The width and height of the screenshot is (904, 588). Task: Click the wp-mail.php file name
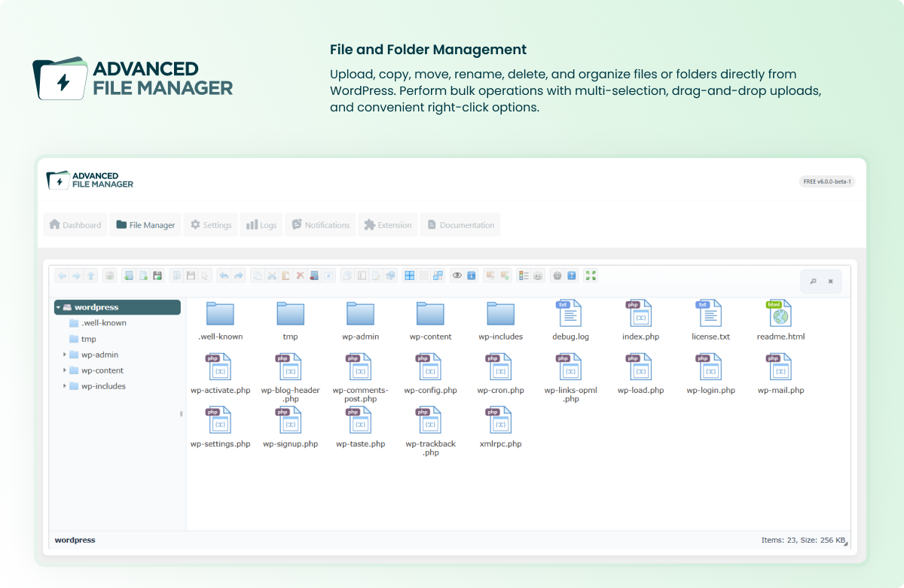781,391
